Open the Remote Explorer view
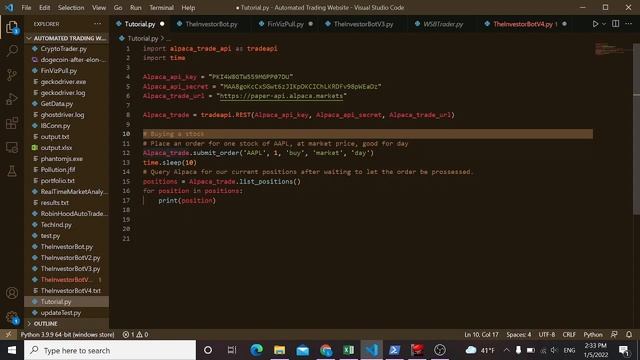Viewport: 640px width, 360px height. 12,147
